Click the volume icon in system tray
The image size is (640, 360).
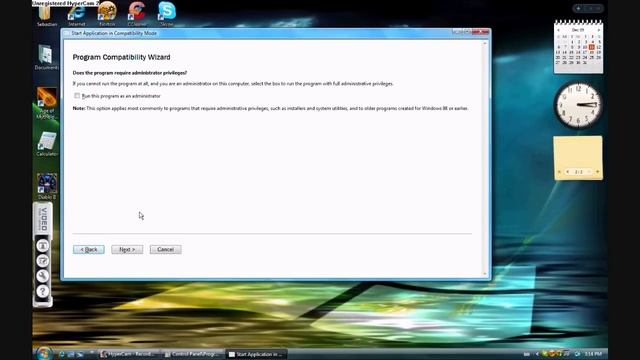pos(578,354)
